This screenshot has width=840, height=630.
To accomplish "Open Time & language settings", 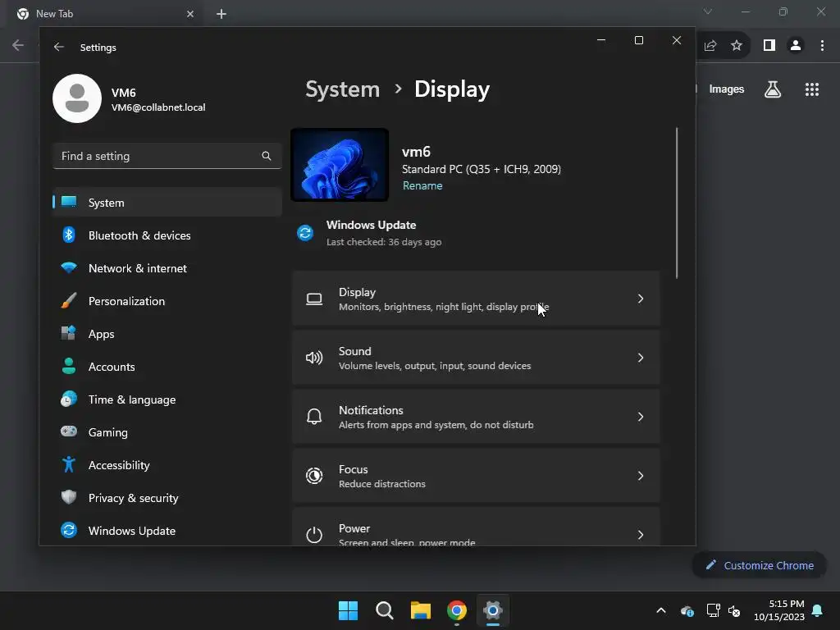I will [x=167, y=399].
